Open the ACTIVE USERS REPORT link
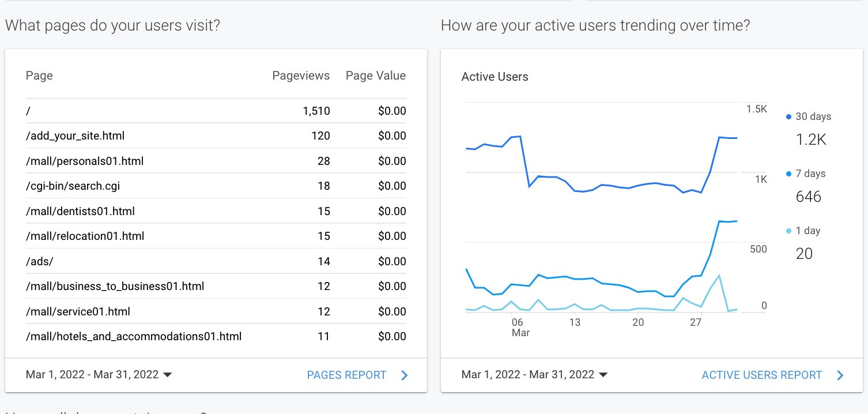The image size is (868, 414). point(761,375)
